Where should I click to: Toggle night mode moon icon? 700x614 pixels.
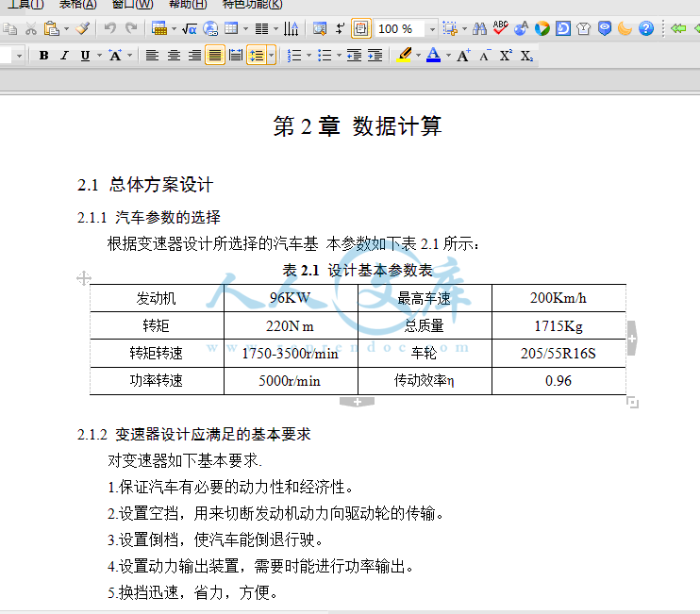coord(625,29)
